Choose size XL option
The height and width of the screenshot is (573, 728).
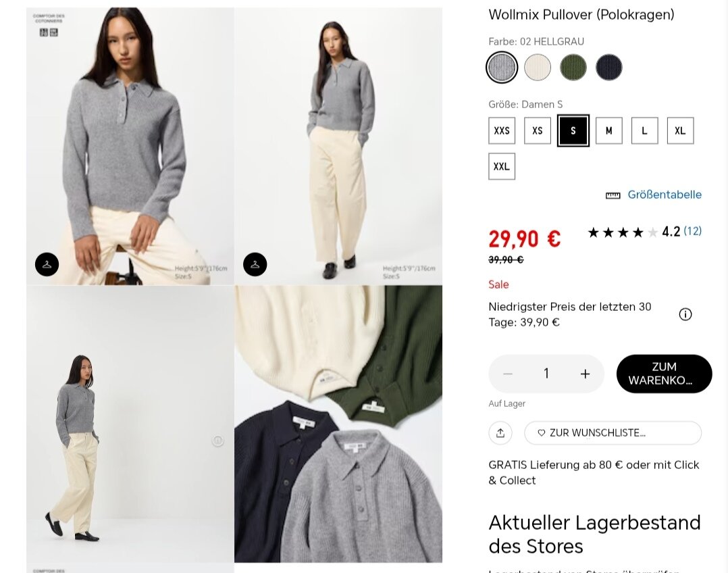click(680, 130)
